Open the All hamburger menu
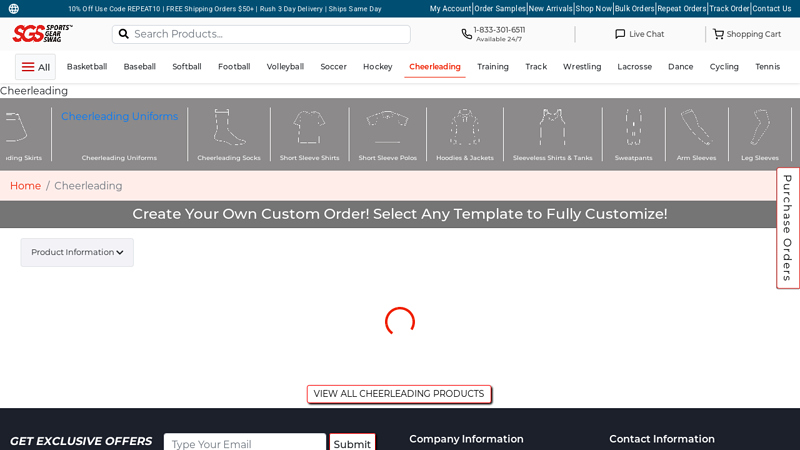This screenshot has width=800, height=450. pyautogui.click(x=35, y=67)
